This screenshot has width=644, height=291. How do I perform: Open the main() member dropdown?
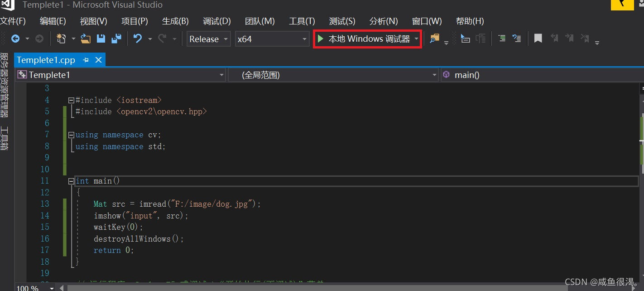pos(542,75)
